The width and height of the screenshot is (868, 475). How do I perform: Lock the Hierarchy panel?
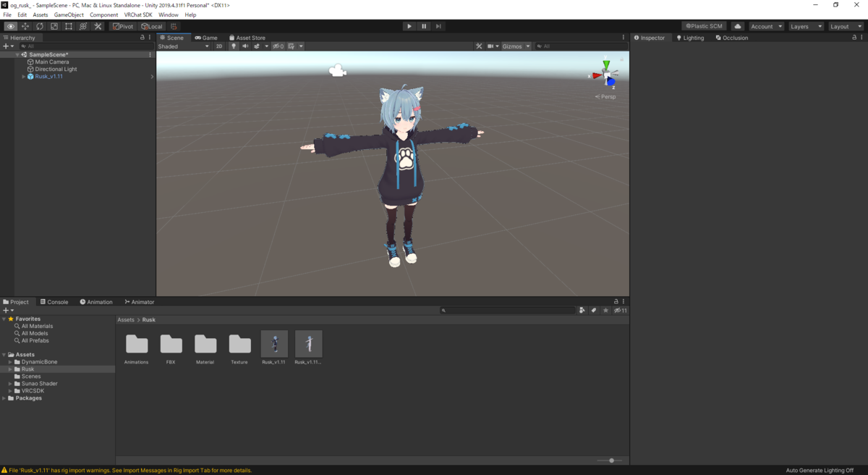click(x=143, y=38)
